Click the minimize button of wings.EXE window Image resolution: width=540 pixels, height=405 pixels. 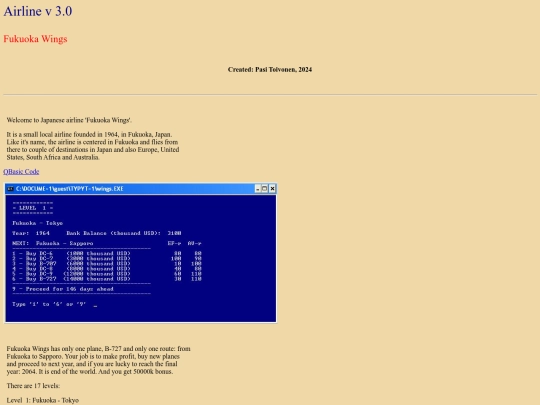(x=257, y=189)
